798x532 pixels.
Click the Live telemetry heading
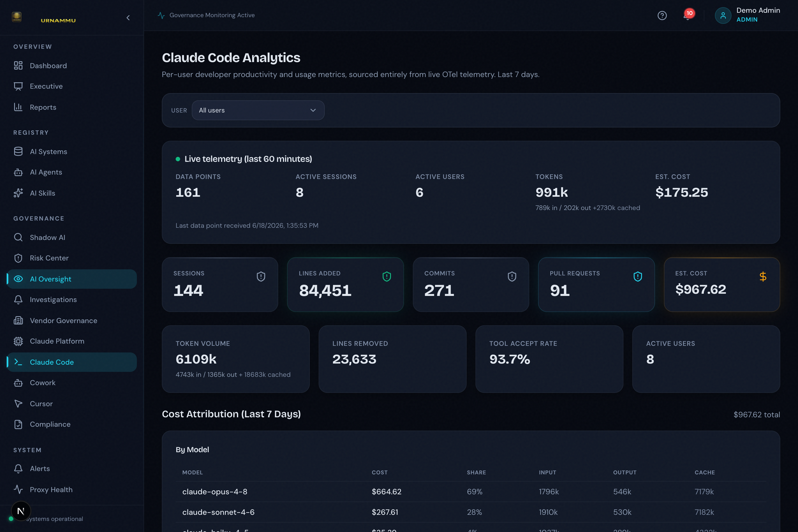[248, 159]
